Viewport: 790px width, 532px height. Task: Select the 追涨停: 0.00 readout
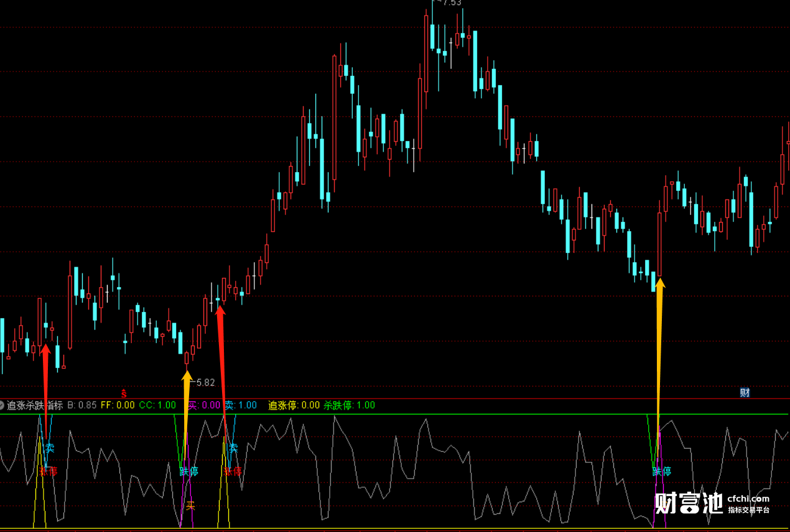[x=294, y=405]
